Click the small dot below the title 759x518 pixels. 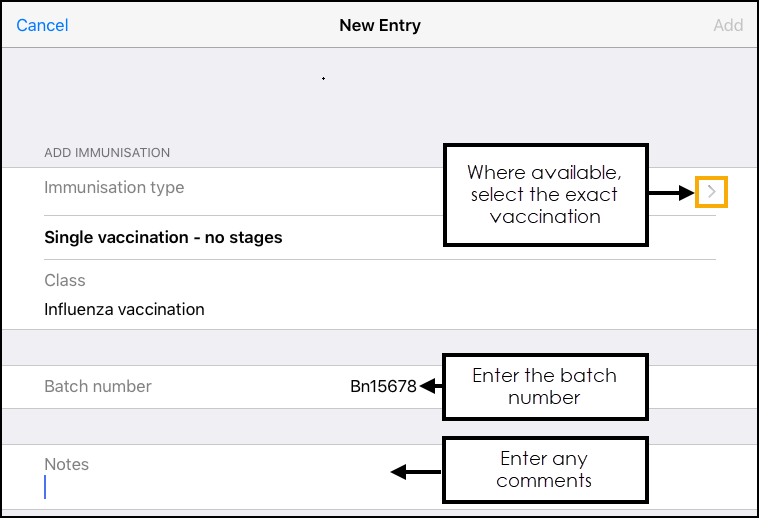(x=323, y=78)
